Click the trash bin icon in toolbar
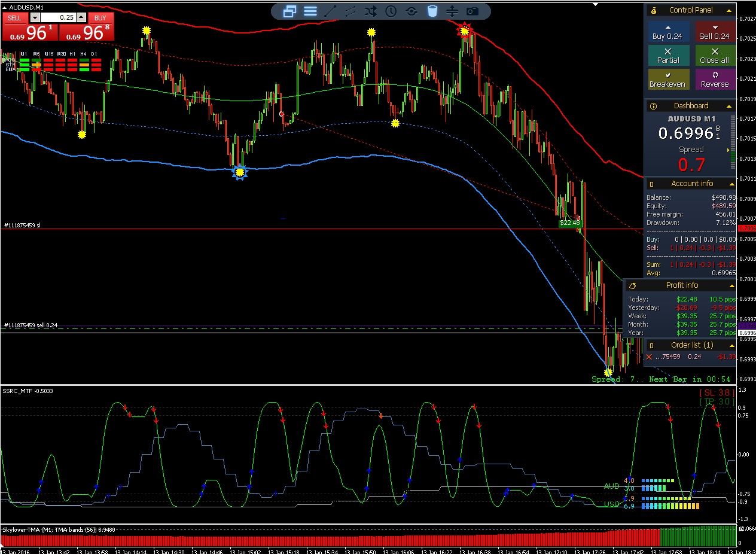The image size is (756, 554). pos(432,11)
